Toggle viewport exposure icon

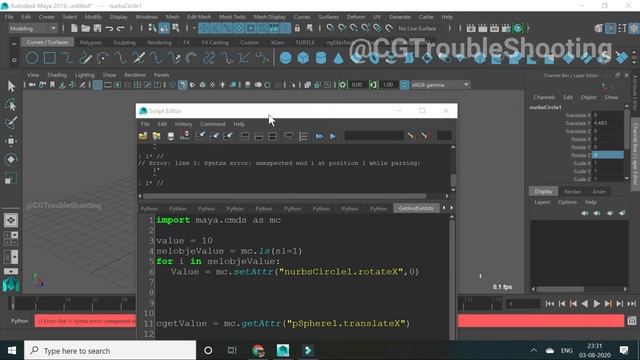click(342, 85)
